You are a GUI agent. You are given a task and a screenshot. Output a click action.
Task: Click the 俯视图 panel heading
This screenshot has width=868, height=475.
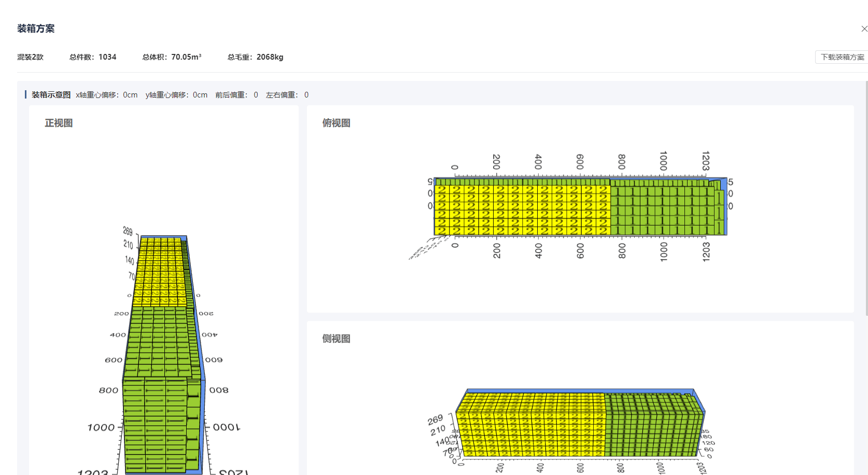[336, 123]
